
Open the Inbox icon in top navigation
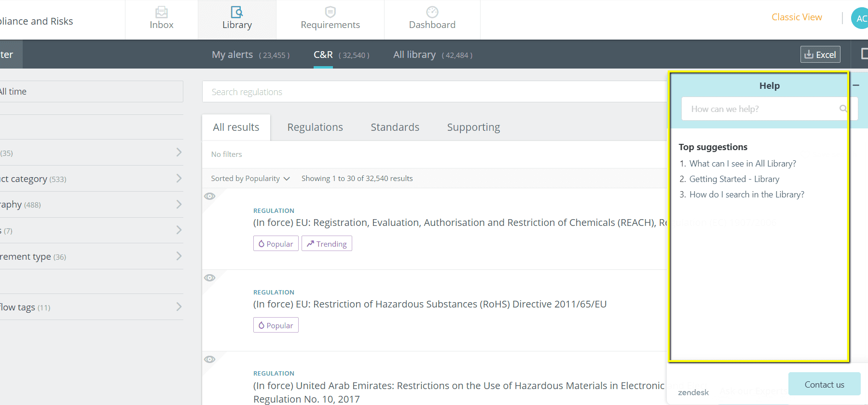(x=161, y=12)
